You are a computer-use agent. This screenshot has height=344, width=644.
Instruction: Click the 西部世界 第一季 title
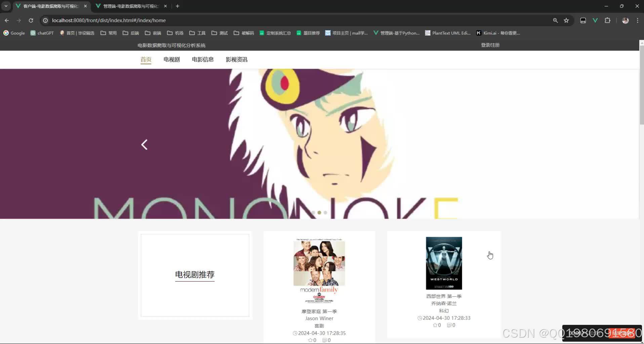[x=444, y=296]
